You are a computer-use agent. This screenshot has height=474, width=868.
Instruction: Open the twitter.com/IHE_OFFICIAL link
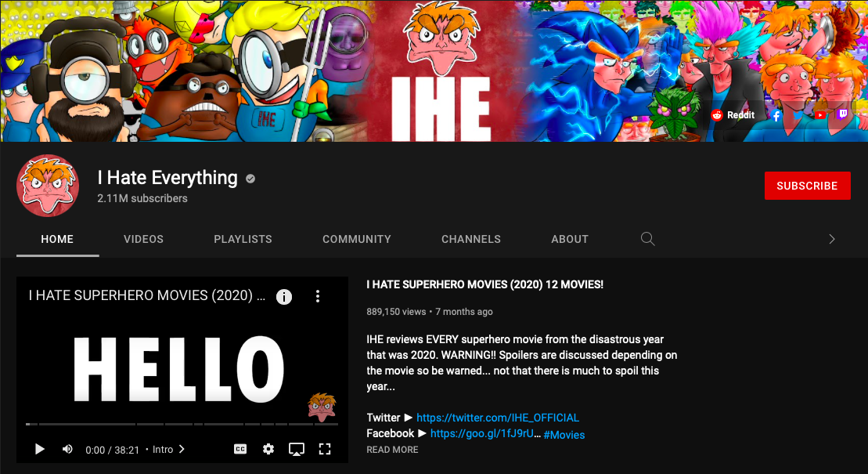(x=498, y=418)
